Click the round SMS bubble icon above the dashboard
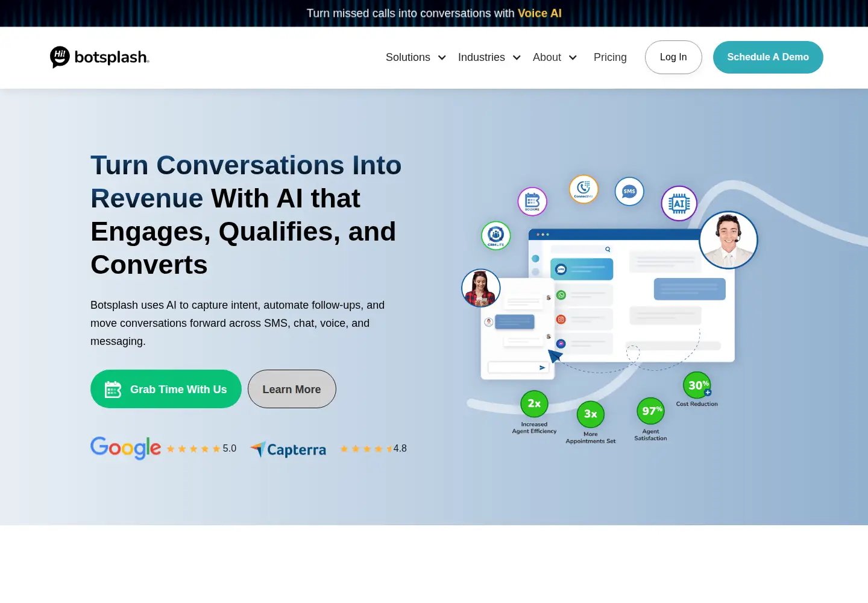 (x=629, y=191)
